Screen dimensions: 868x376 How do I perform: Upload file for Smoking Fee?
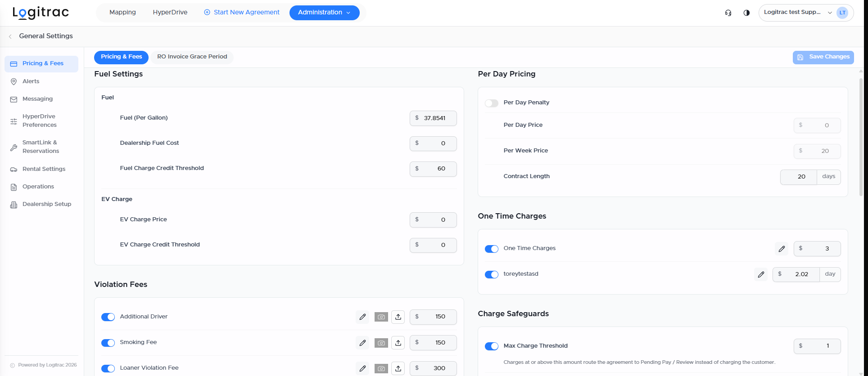click(x=398, y=343)
